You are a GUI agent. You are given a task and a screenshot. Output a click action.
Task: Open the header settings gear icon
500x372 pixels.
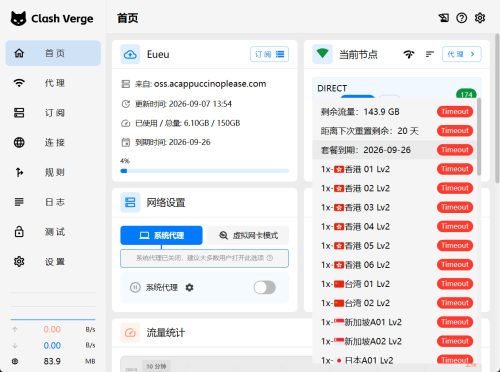coord(480,18)
